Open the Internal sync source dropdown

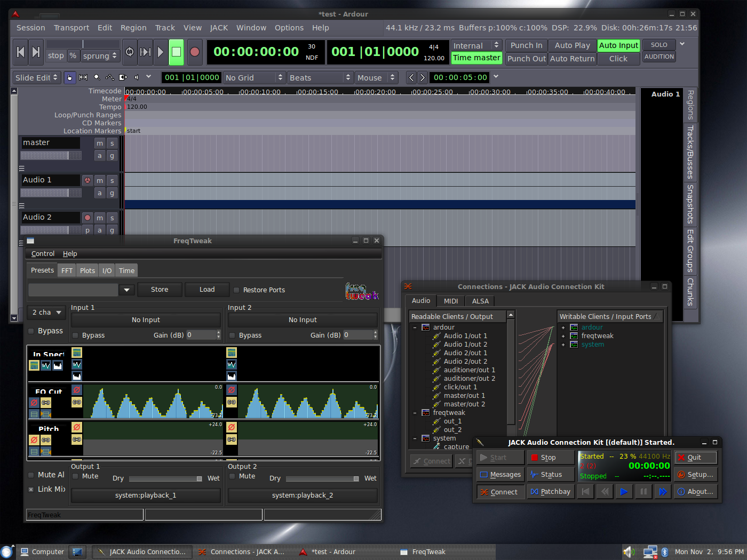point(476,46)
